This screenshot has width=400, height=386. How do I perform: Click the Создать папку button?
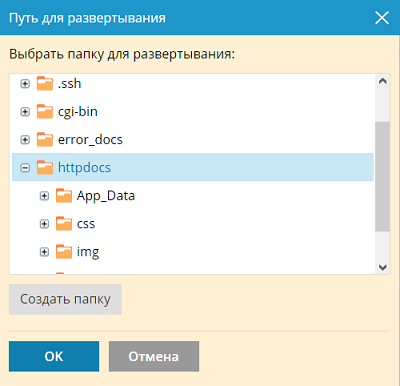pos(65,299)
